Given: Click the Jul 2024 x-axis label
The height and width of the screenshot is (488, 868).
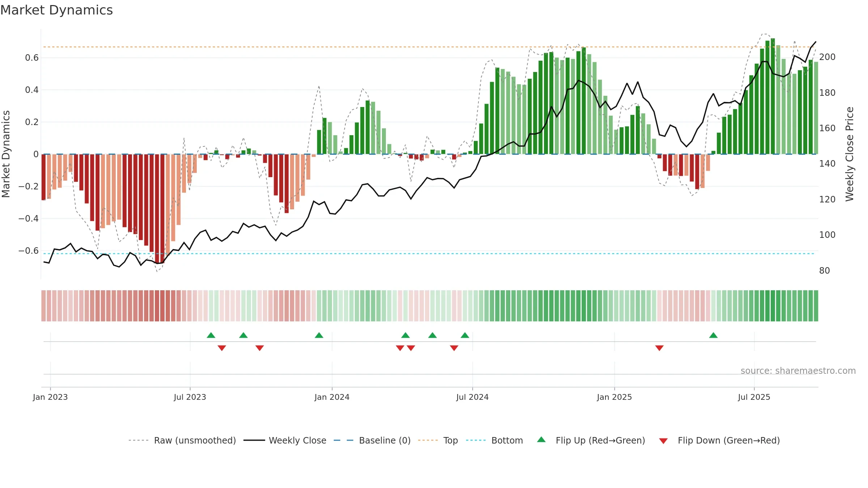Looking at the screenshot, I should coord(472,397).
